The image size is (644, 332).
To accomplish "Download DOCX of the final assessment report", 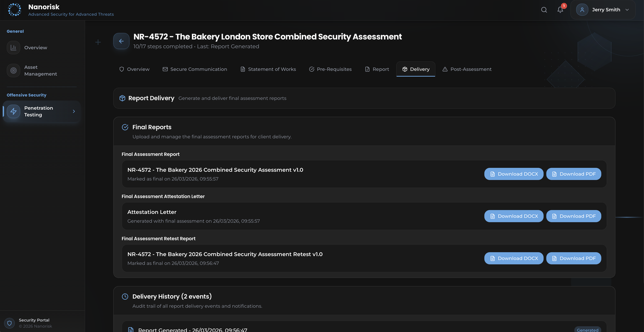I will click(x=513, y=174).
